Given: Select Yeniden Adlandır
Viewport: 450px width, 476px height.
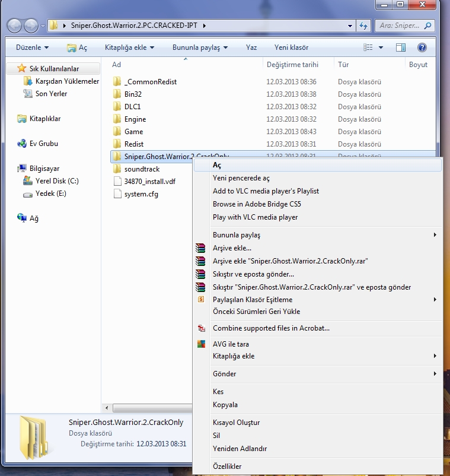Looking at the screenshot, I should click(317, 449).
